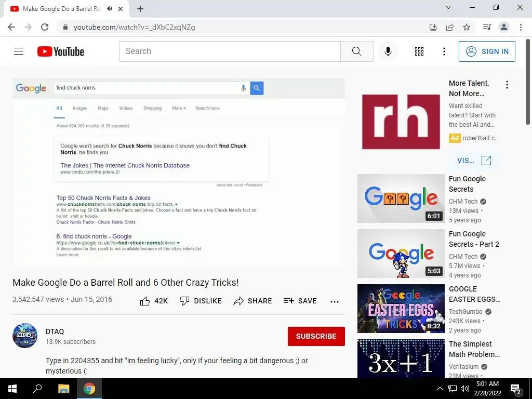Click the Chrome icon in the taskbar
The image size is (532, 399).
(x=89, y=389)
